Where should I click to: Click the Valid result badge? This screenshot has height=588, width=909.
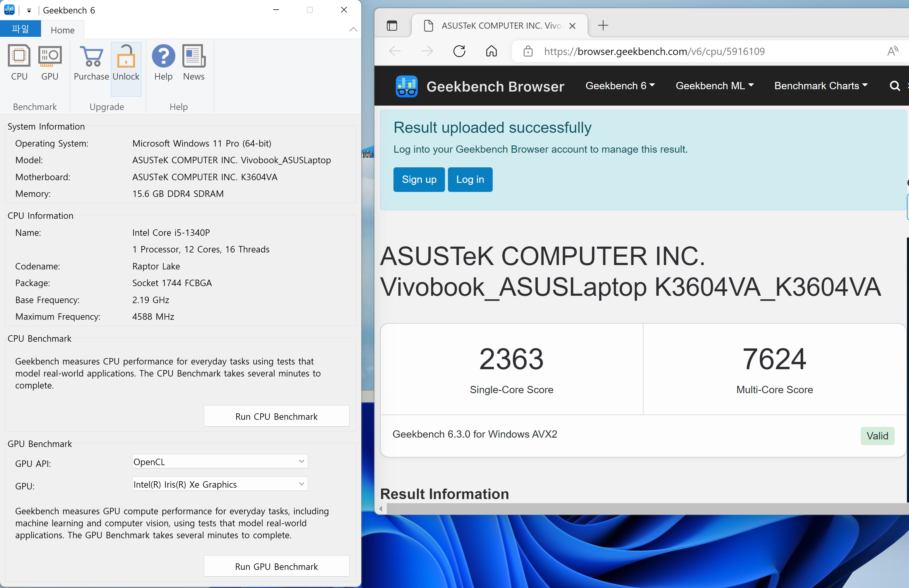(x=877, y=436)
